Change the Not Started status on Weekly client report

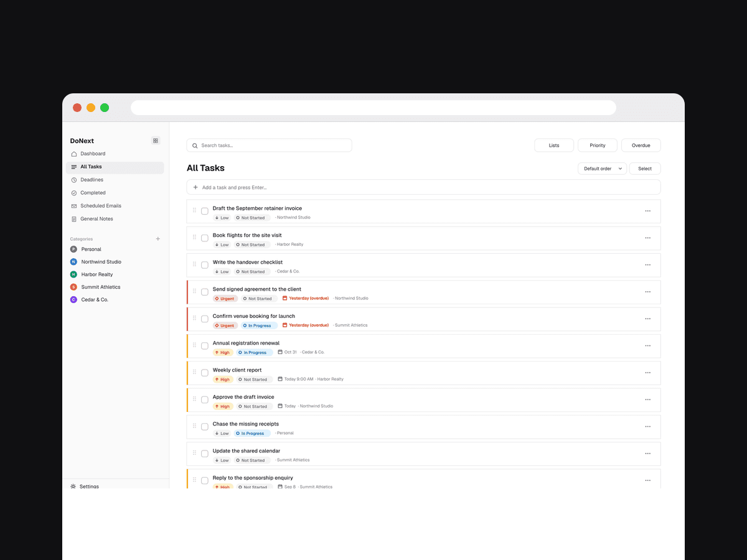[255, 380]
